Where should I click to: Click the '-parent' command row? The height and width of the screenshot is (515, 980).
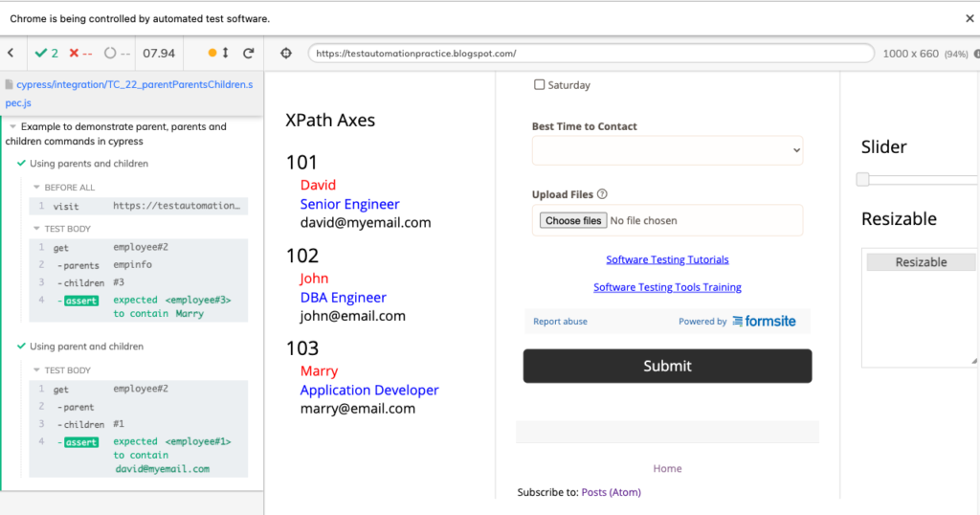pos(138,407)
